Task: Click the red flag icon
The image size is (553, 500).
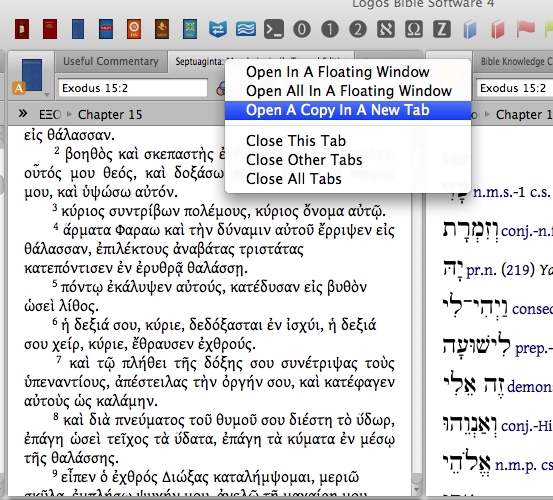Action: pos(525,29)
